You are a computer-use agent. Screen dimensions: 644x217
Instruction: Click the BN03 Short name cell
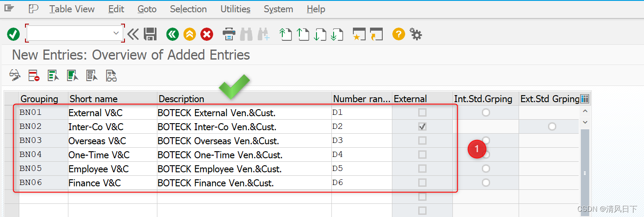point(113,141)
